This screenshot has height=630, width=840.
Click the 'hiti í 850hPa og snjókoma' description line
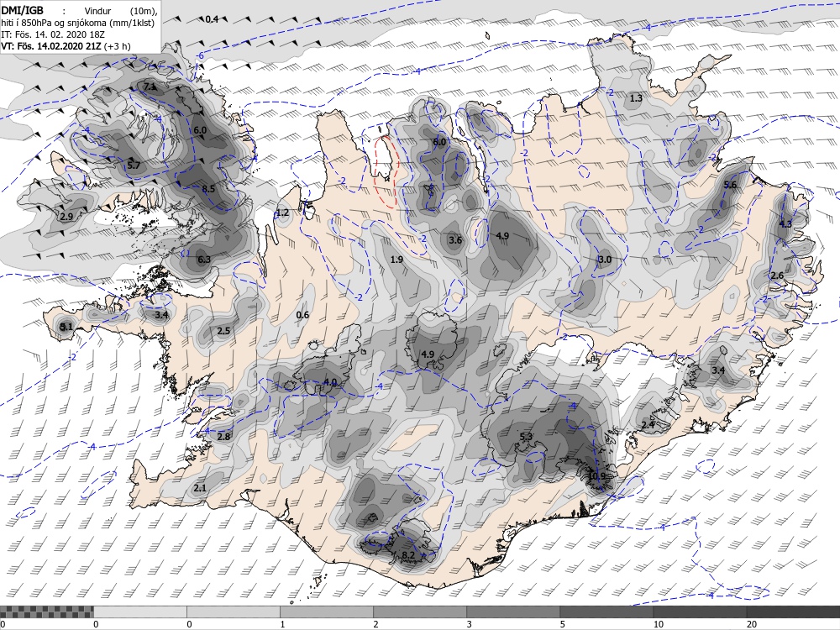77,23
